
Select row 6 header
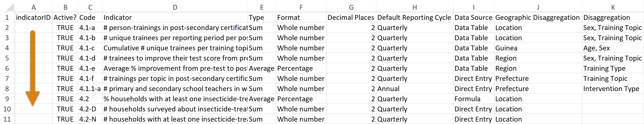click(7, 68)
